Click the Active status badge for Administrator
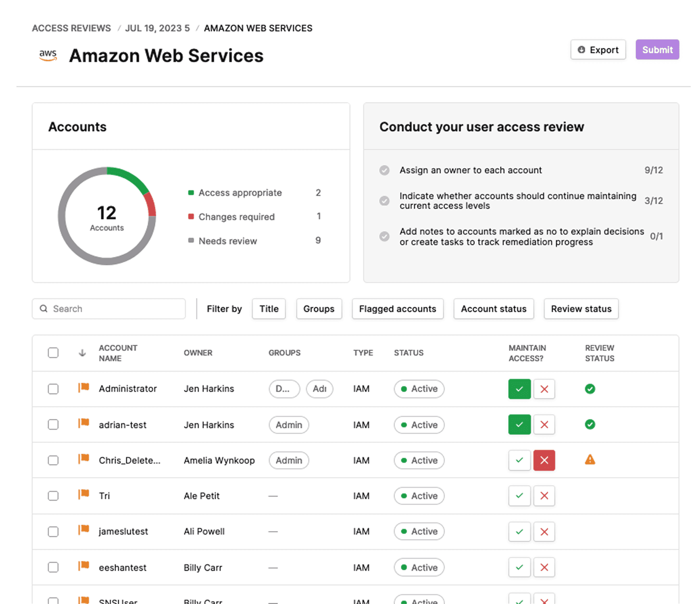The width and height of the screenshot is (700, 604). coord(419,389)
